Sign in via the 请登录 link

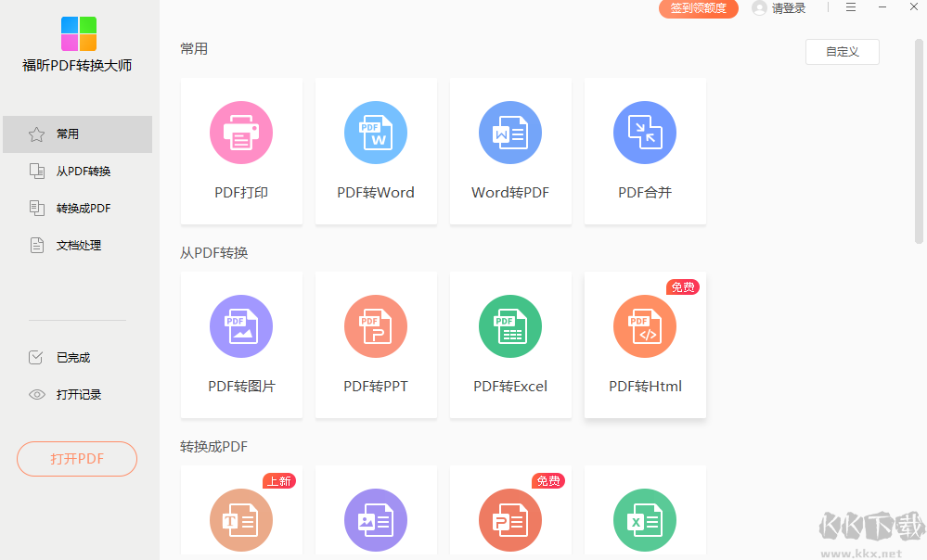click(786, 7)
